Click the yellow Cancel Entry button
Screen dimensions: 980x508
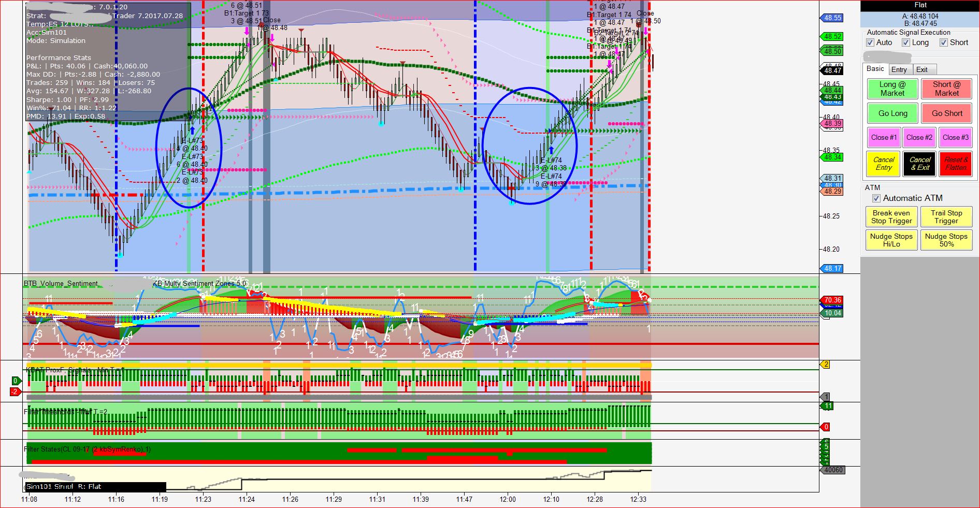pyautogui.click(x=884, y=164)
